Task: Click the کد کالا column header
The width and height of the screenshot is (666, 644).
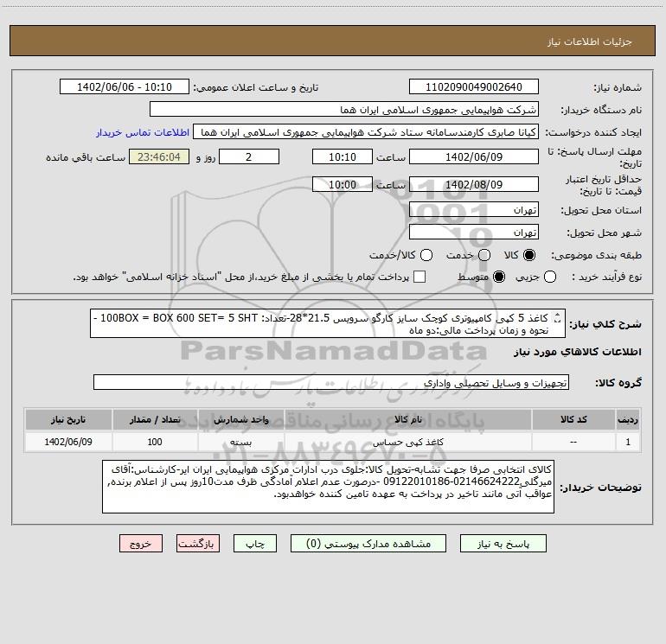Action: point(573,420)
